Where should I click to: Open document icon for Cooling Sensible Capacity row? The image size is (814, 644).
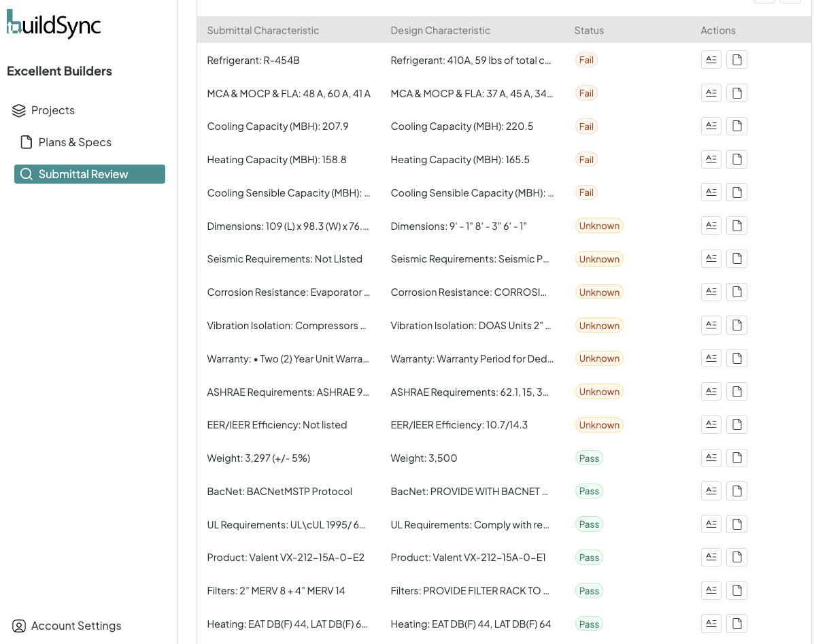click(x=736, y=192)
